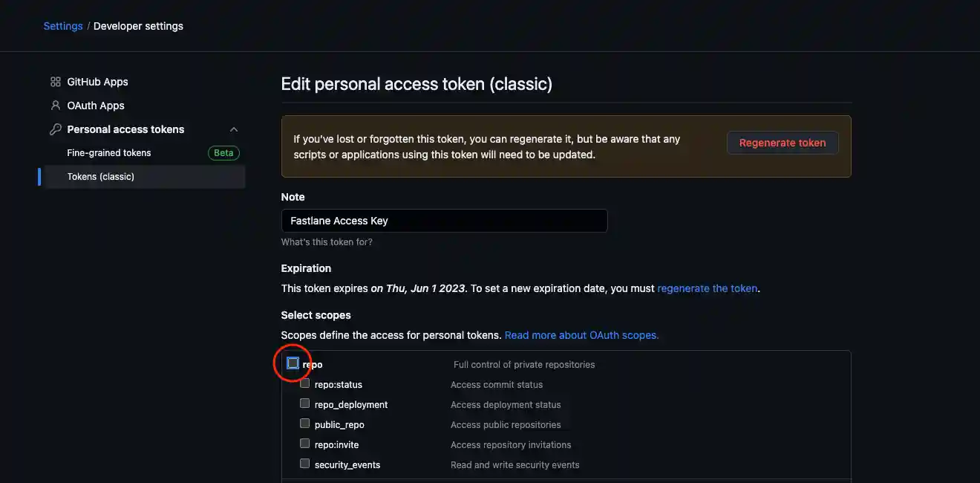
Task: Check the security_events scope
Action: click(x=304, y=462)
